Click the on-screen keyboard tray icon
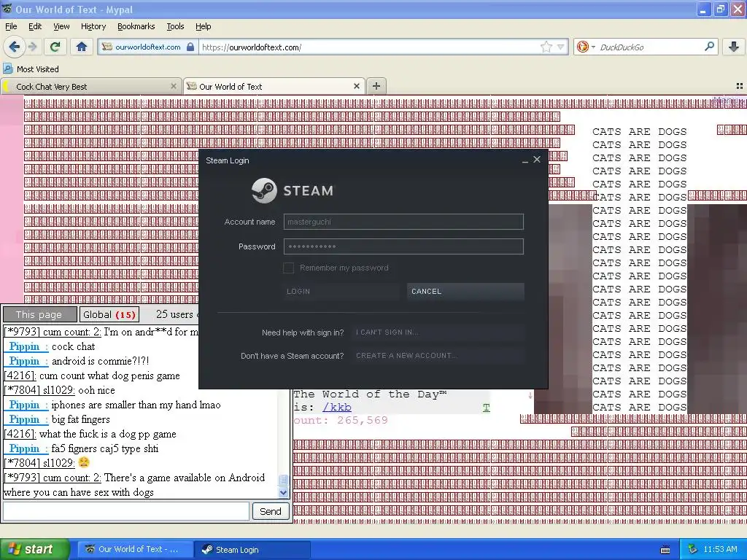747x560 pixels. click(665, 550)
